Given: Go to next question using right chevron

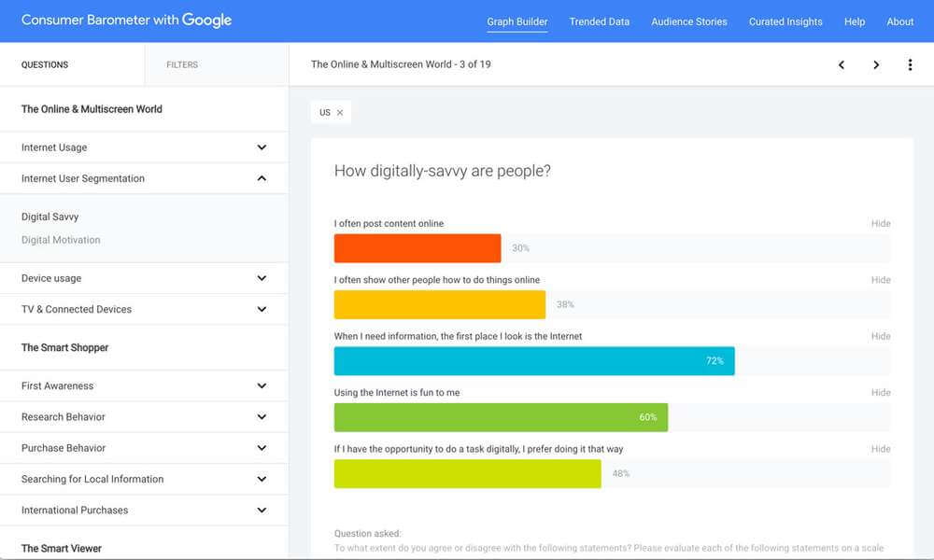Looking at the screenshot, I should click(x=876, y=65).
